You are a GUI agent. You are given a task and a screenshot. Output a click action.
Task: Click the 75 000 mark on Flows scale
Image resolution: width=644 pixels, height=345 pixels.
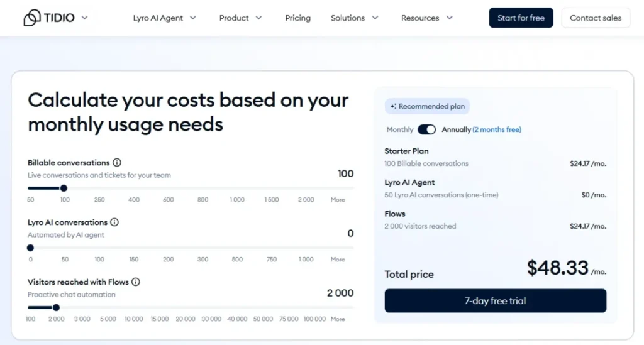[x=289, y=319]
